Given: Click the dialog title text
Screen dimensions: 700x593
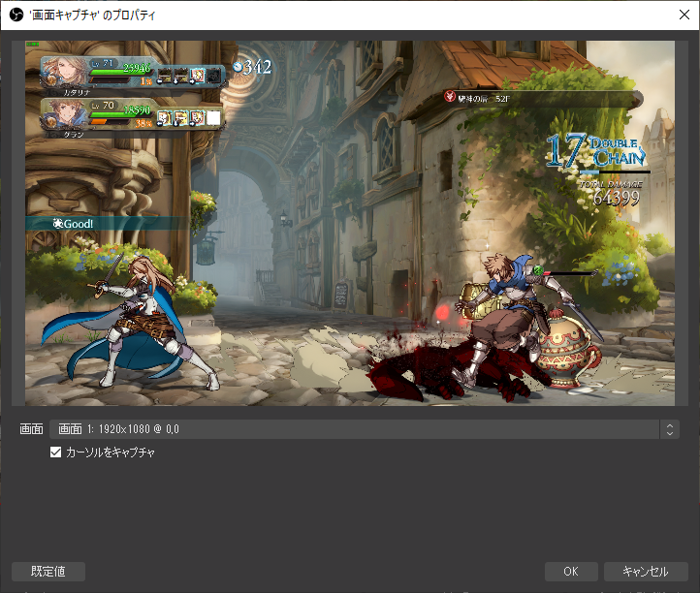Looking at the screenshot, I should tap(92, 16).
